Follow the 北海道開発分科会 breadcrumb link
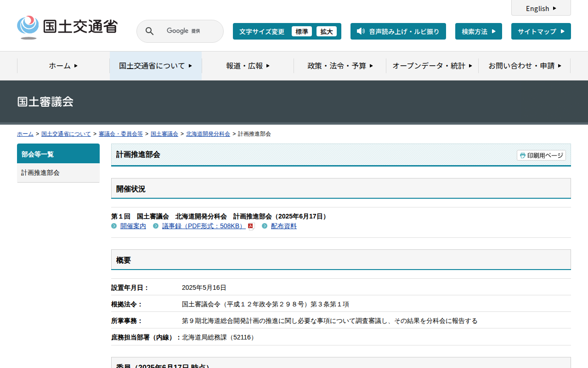 tap(208, 134)
